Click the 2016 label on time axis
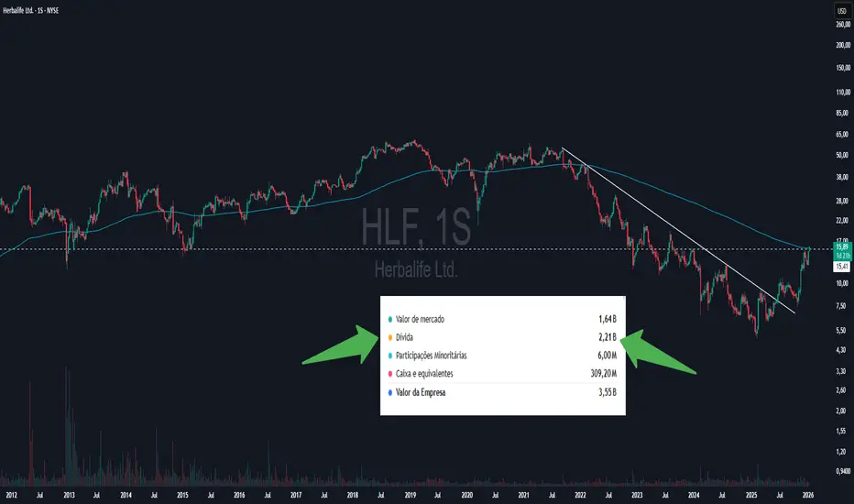The width and height of the screenshot is (854, 504). tap(239, 495)
